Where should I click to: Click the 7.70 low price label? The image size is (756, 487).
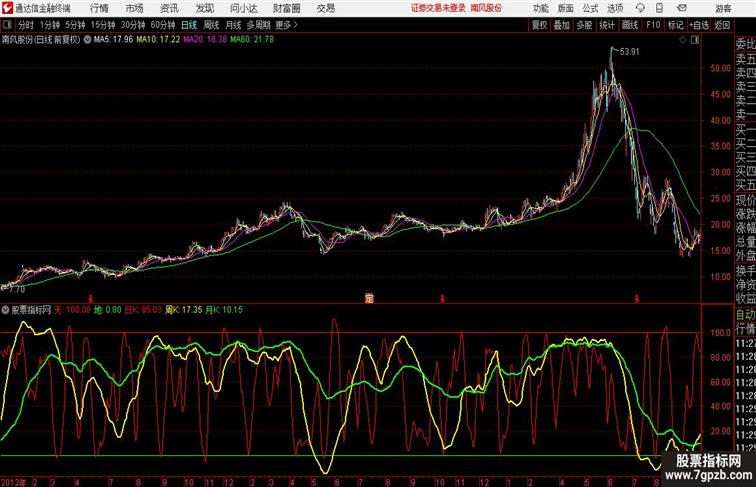click(x=17, y=289)
